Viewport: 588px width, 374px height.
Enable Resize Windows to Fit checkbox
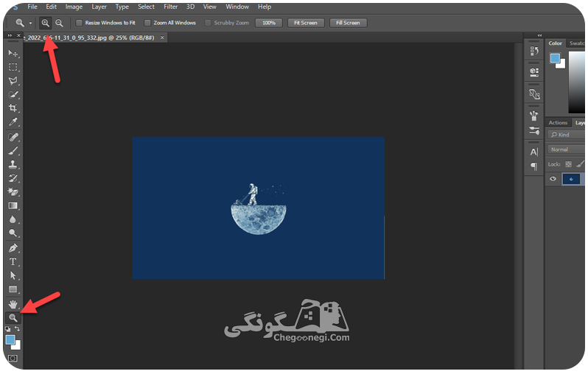[79, 23]
